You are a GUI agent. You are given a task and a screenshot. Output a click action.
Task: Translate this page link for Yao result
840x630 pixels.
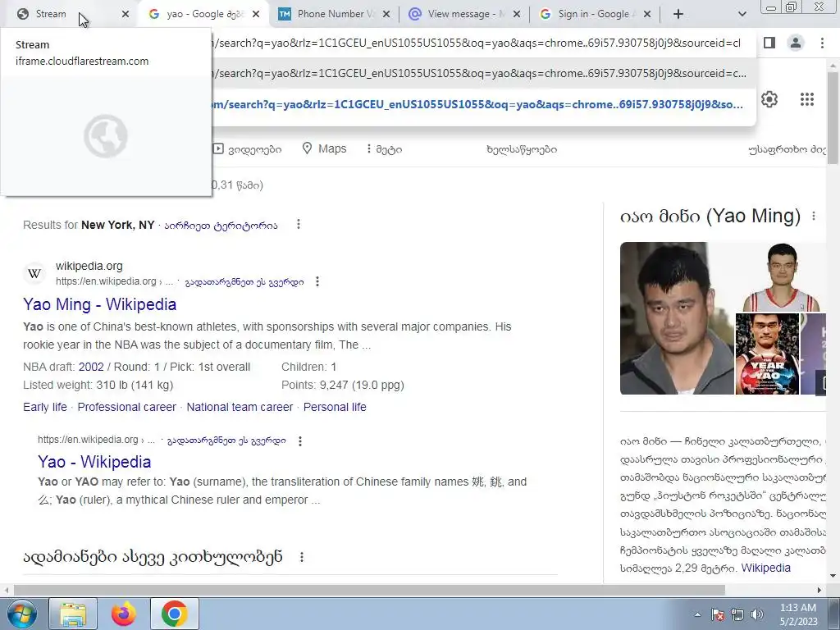tap(226, 441)
